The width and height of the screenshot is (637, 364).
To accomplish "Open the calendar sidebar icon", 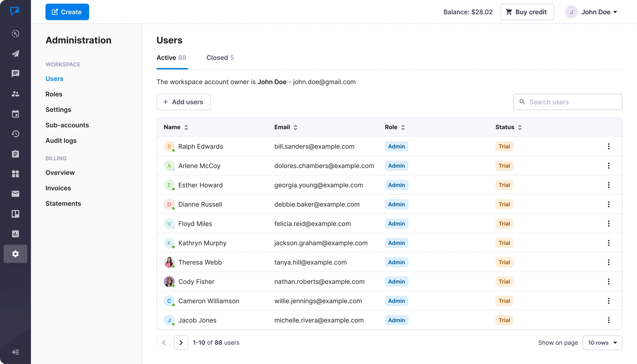I will click(x=15, y=114).
